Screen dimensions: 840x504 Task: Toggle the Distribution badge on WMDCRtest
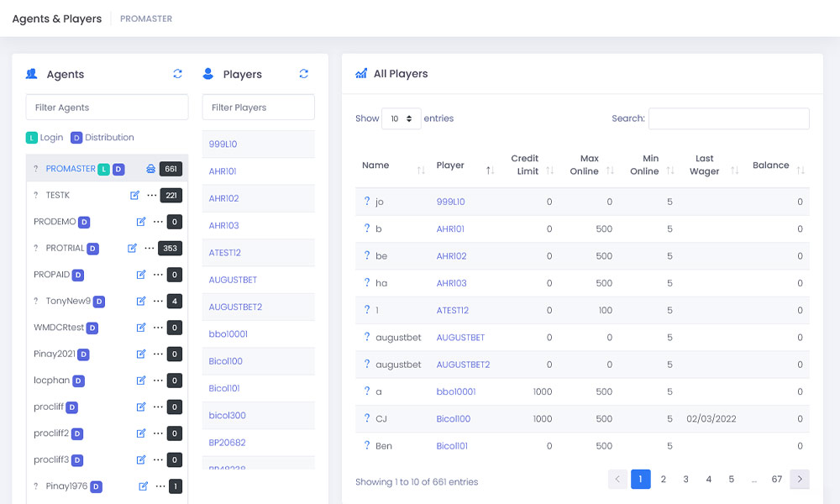click(92, 328)
